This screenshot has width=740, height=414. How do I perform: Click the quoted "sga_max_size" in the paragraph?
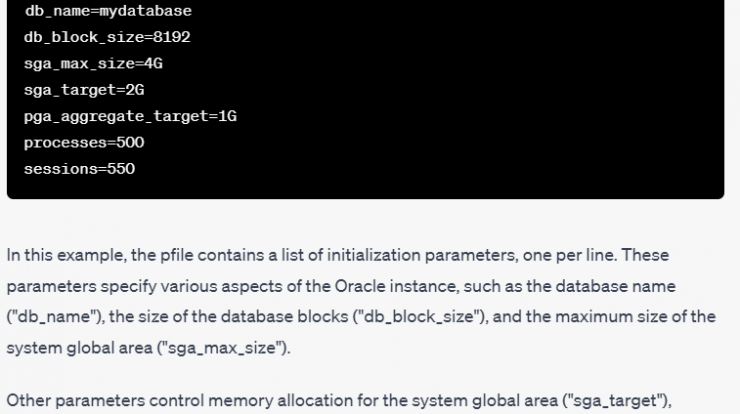pos(222,348)
